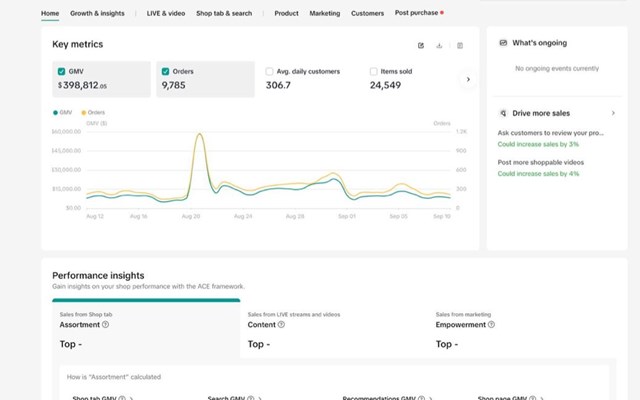This screenshot has width=640, height=400.
Task: Click the Drive more sales icon
Action: click(503, 113)
